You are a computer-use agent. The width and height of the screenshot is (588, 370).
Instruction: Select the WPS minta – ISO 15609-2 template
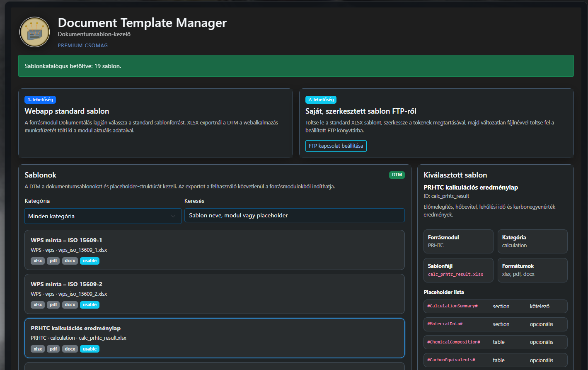click(x=215, y=294)
